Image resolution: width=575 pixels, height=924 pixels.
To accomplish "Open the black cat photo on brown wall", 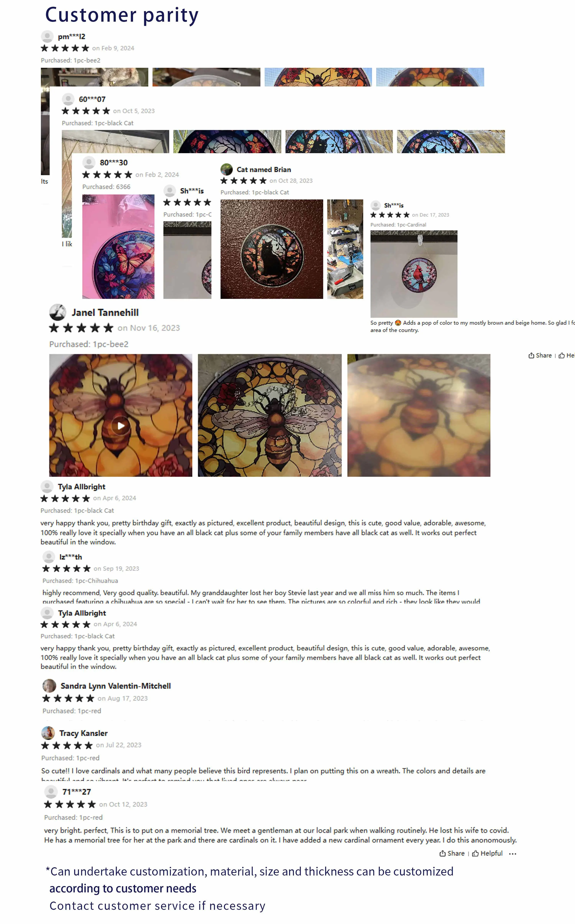I will pos(272,249).
